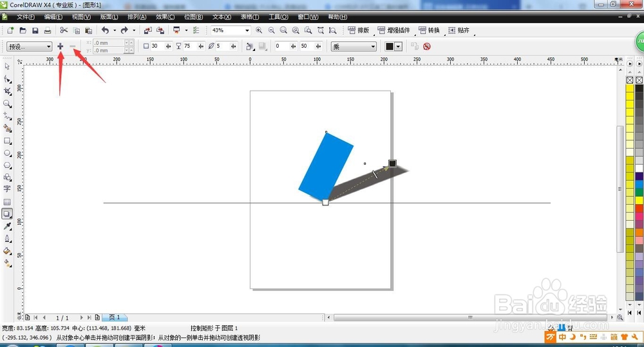Redo the action
The width and height of the screenshot is (644, 347).
pos(124,30)
